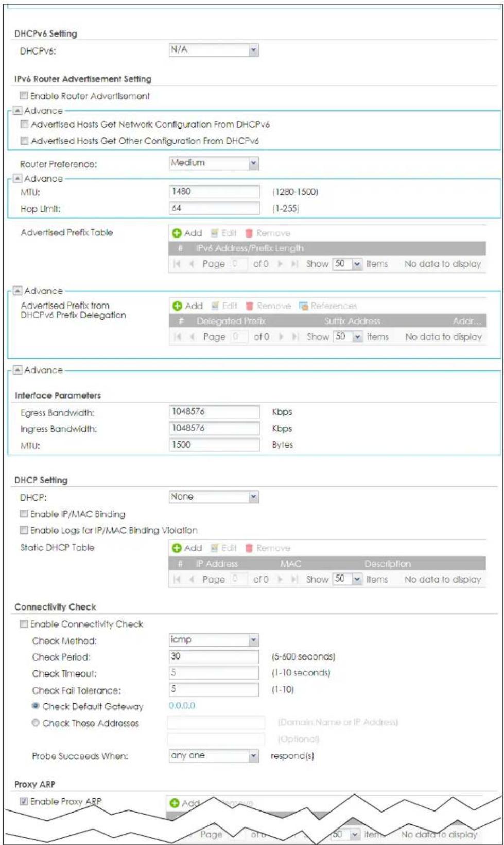504x845 pixels.
Task: Go to previous page of Advertised Prefix Table
Action: point(192,264)
